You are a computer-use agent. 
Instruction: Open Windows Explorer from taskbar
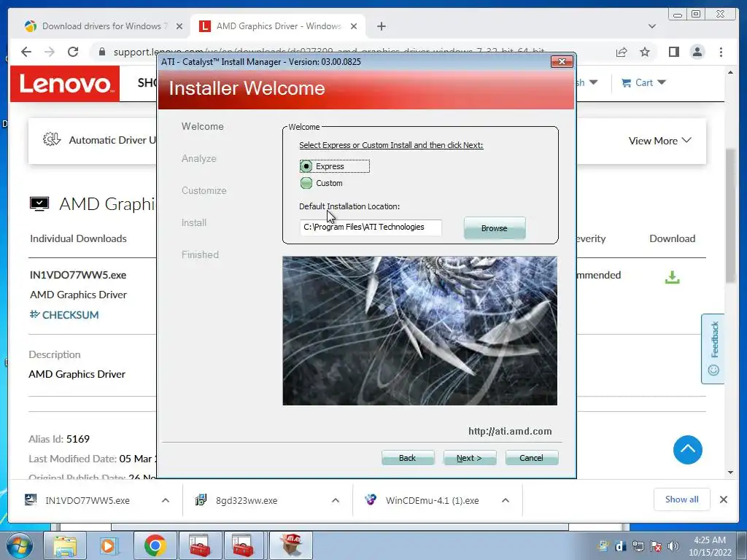(x=65, y=545)
